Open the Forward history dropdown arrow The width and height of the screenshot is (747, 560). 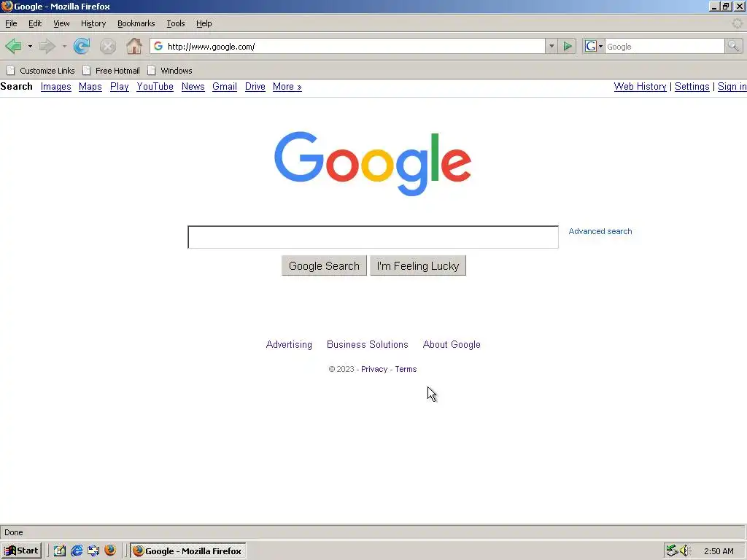point(64,46)
